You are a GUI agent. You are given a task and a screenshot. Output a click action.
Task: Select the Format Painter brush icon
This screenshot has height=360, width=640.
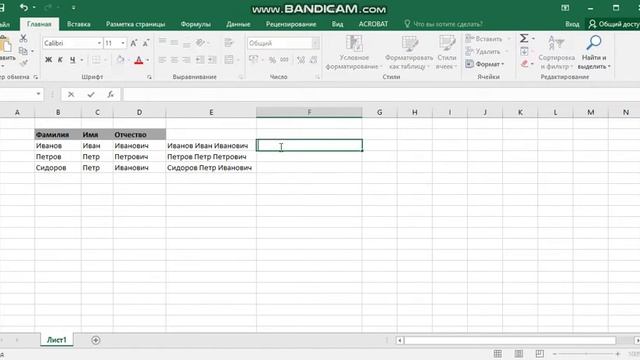(x=23, y=63)
